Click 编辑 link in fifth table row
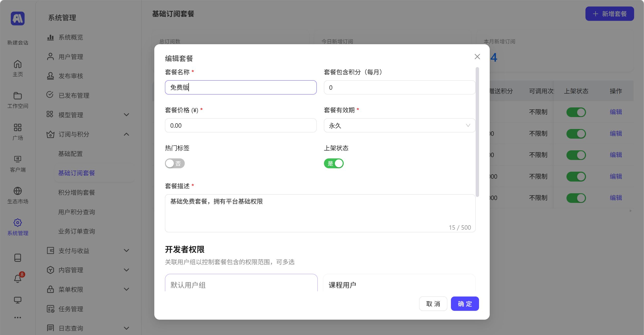Image resolution: width=644 pixels, height=335 pixels. coord(616,198)
